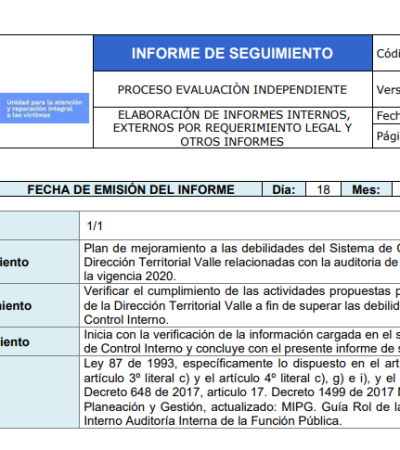Screen dimensions: 400x450
Task: Click the partially visible Fecha header cell
Action: point(386,116)
